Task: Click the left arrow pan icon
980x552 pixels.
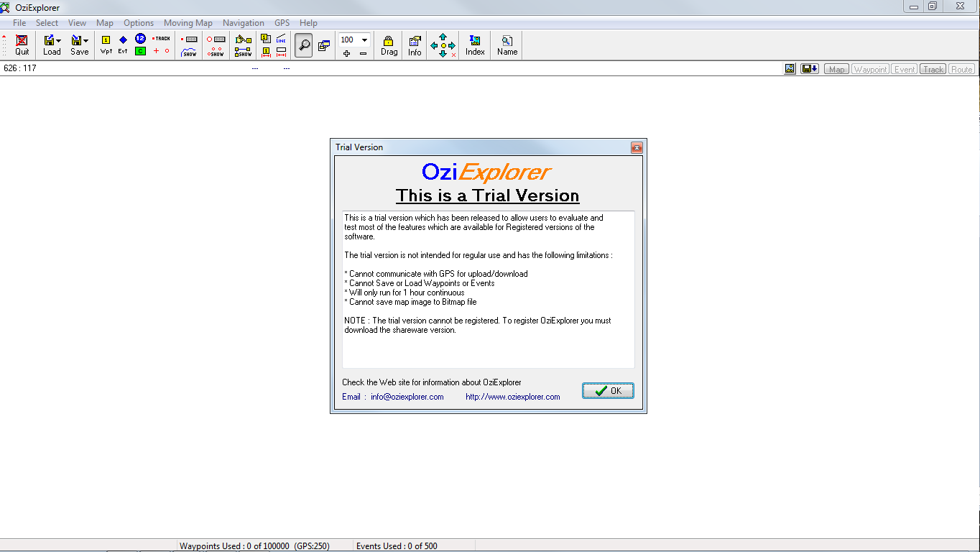Action: [434, 45]
